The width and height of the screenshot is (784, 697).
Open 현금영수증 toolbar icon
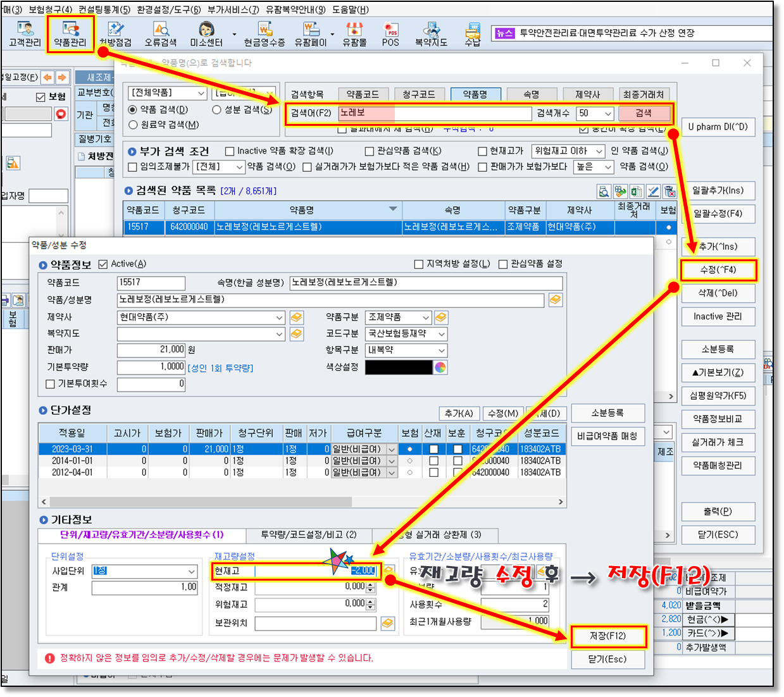point(264,34)
